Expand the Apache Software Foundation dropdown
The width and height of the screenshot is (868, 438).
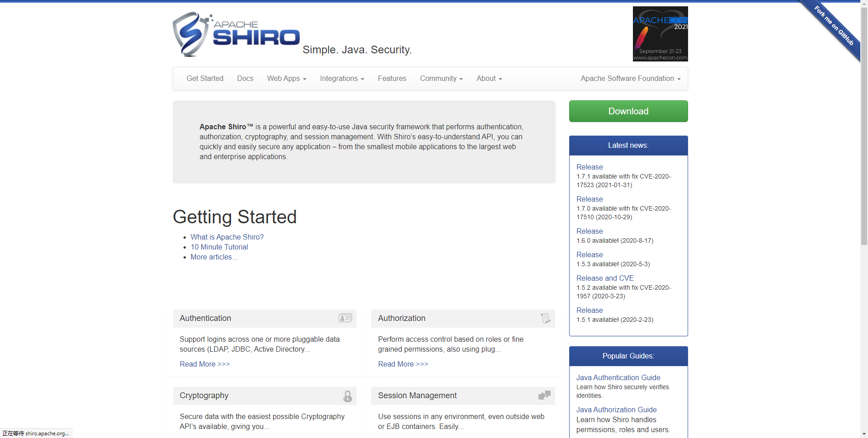631,79
